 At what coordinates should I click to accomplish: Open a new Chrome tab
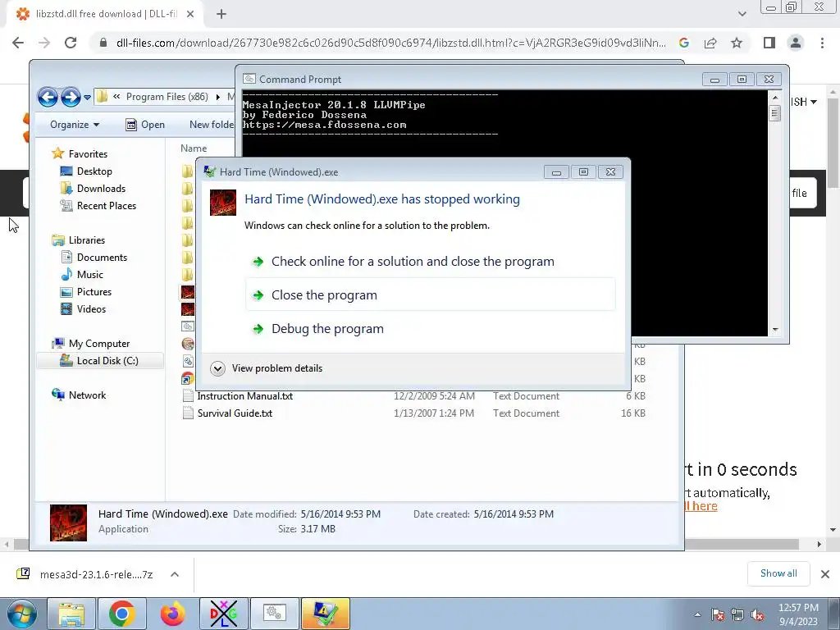coord(221,14)
